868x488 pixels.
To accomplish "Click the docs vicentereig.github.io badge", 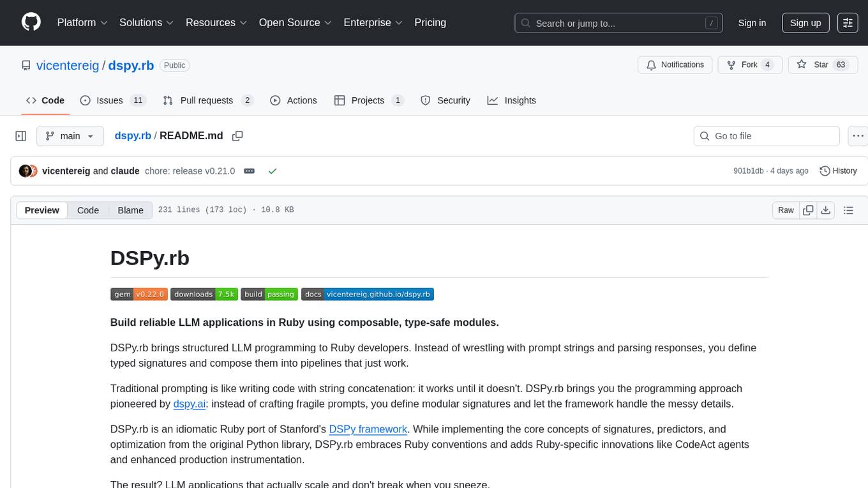I will click(x=368, y=294).
